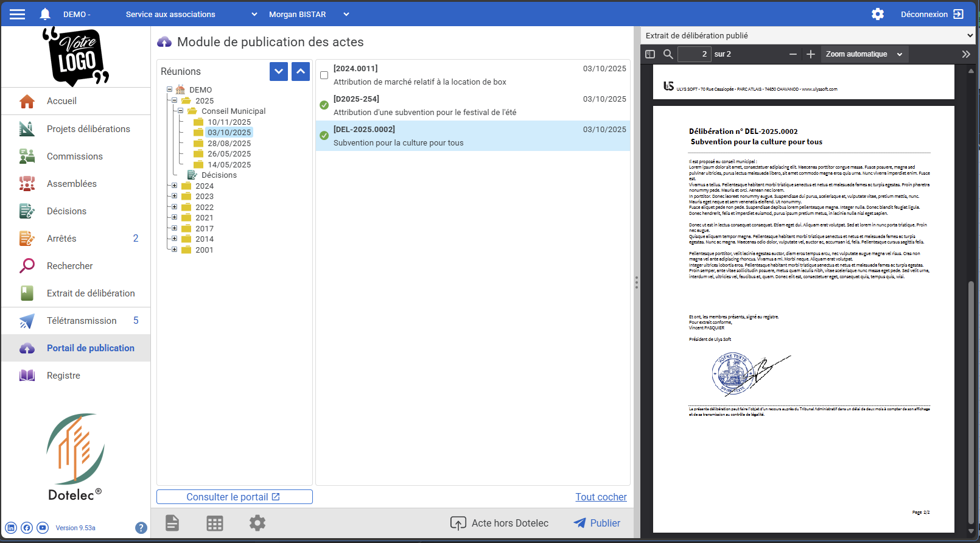Open Projets délibérations menu item
The height and width of the screenshot is (543, 980).
[88, 129]
